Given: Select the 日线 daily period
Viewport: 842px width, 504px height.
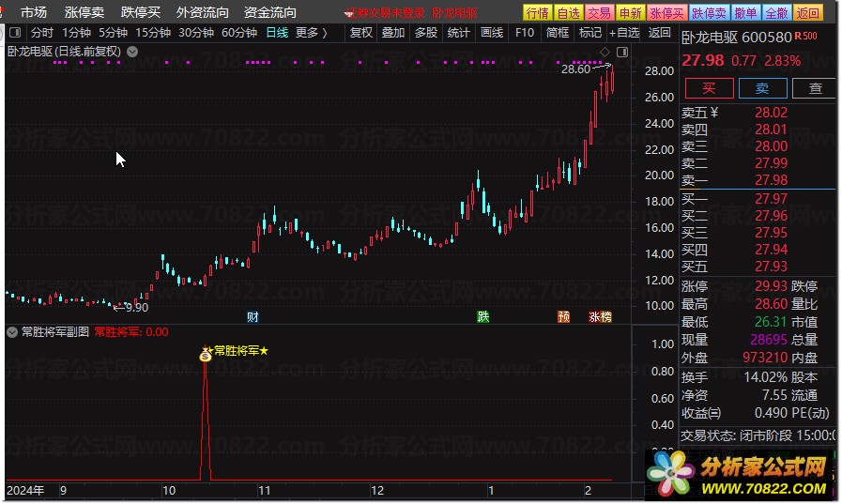Looking at the screenshot, I should click(277, 33).
